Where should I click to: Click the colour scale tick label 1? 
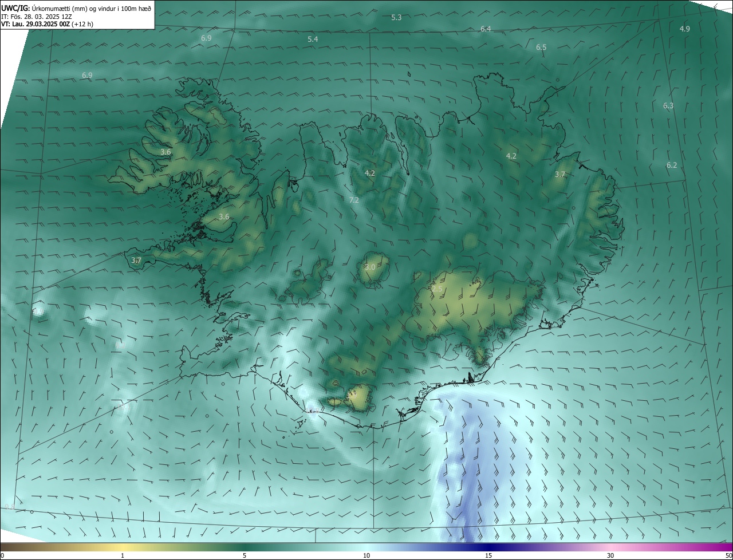pyautogui.click(x=123, y=555)
